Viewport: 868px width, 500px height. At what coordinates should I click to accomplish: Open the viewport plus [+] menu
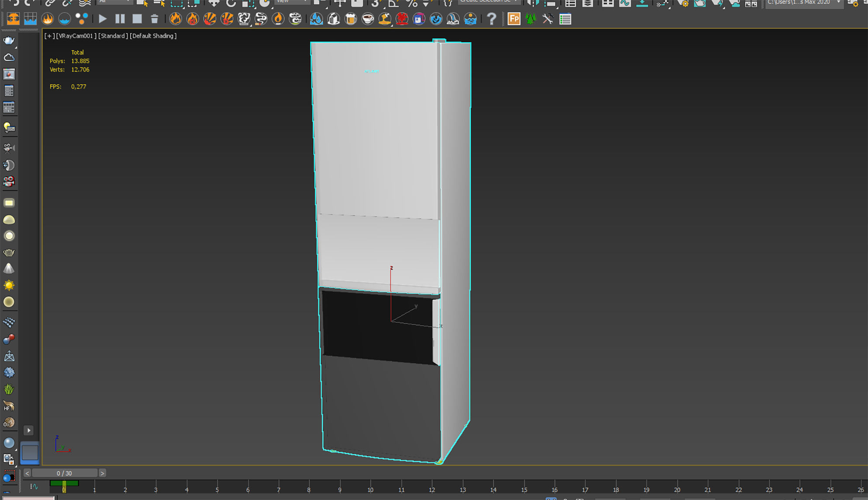[49, 36]
